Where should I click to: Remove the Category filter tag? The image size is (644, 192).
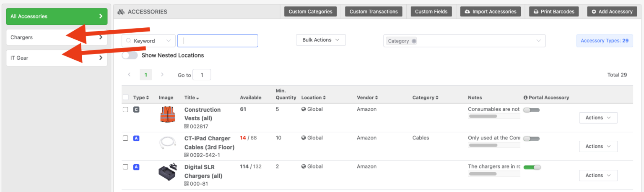point(414,41)
